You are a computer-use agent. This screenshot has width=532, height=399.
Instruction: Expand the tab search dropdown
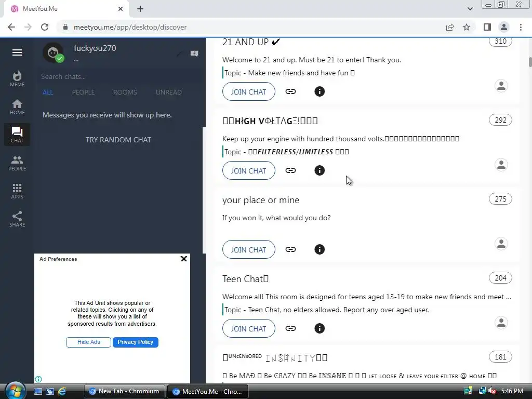tap(470, 9)
